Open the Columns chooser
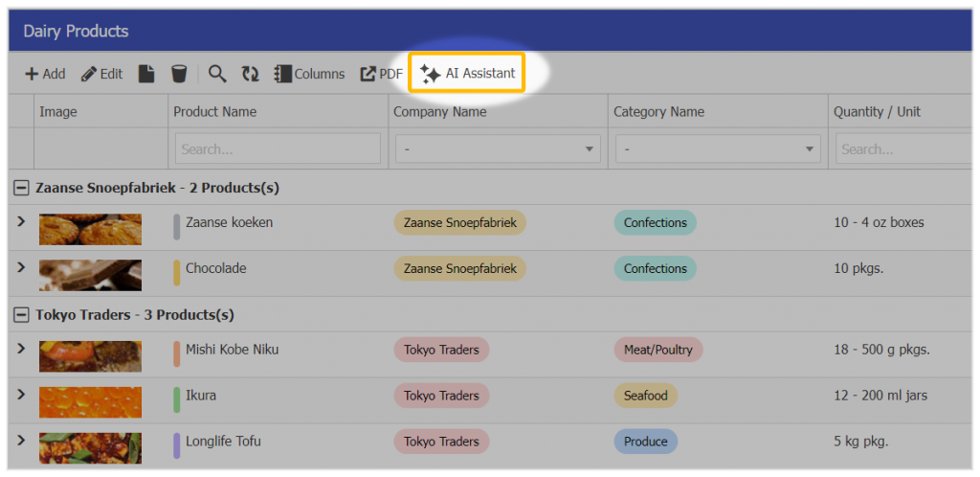The image size is (980, 477). tap(309, 74)
